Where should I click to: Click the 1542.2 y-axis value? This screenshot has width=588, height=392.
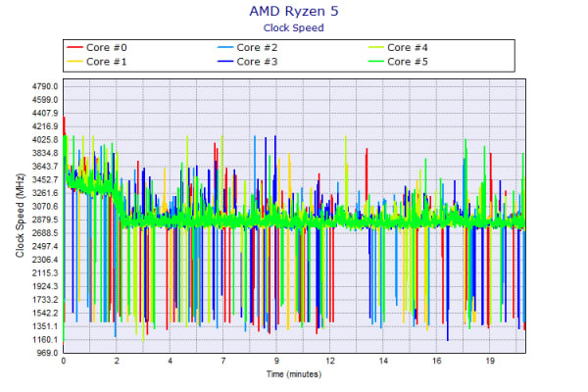pos(45,313)
